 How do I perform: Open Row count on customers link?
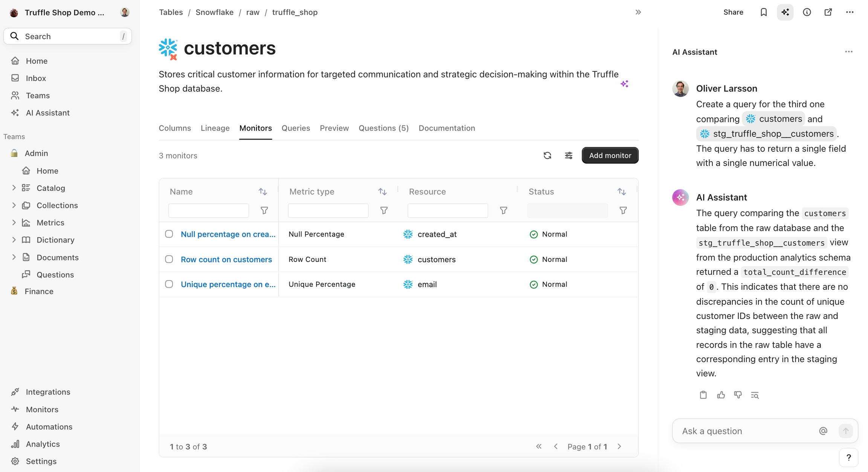pyautogui.click(x=226, y=259)
